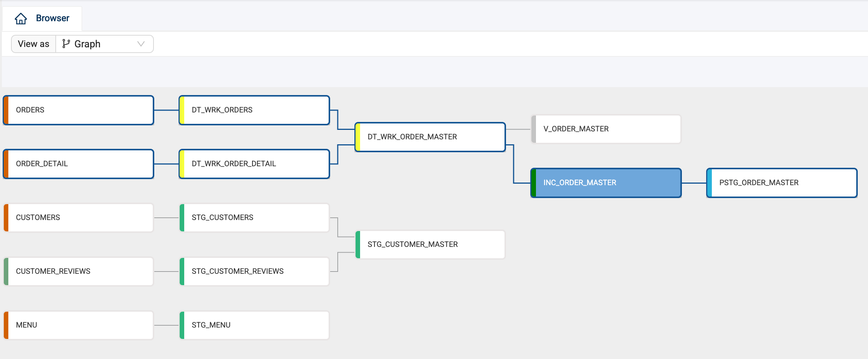Select the DT_WRK_ORDER_MASTER node
The width and height of the screenshot is (868, 359).
430,137
